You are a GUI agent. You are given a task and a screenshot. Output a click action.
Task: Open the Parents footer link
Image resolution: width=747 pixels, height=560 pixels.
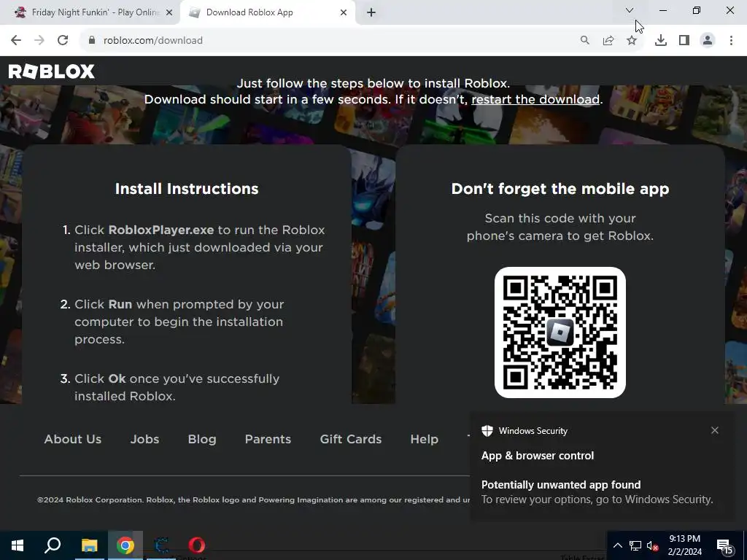pos(268,439)
